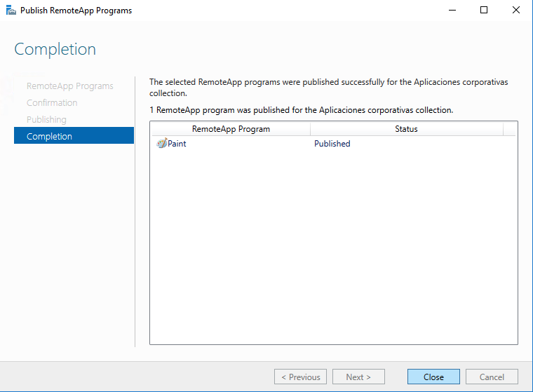Click the Previous button

coord(300,377)
